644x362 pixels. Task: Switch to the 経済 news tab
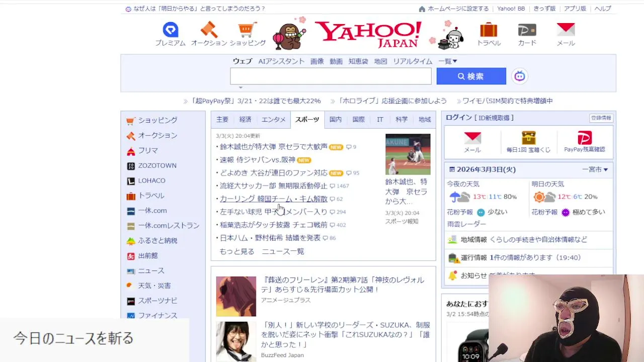coord(246,120)
